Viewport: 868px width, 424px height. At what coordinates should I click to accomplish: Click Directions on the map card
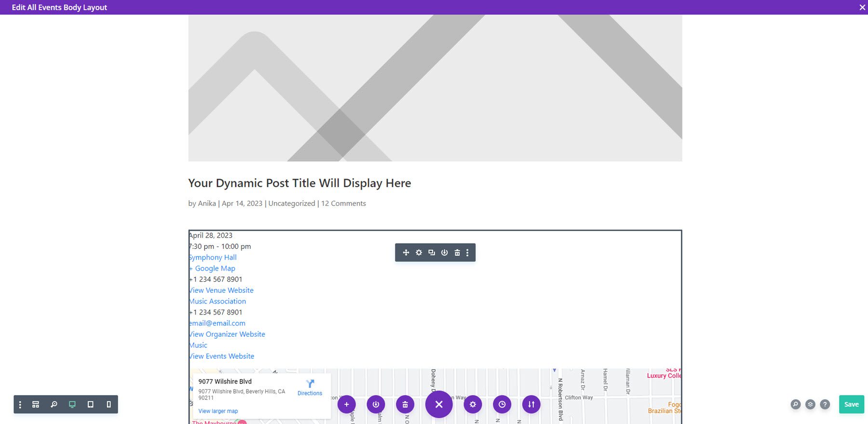310,388
